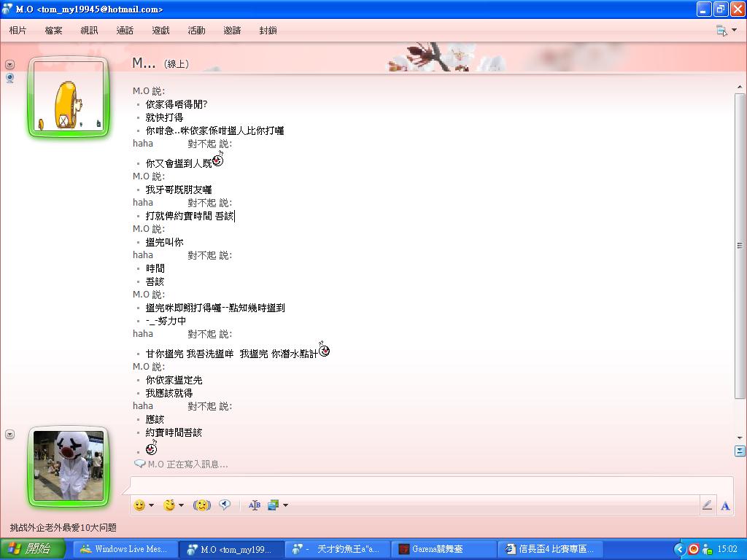Open wink picker dropdown arrow
The width and height of the screenshot is (747, 560).
(181, 505)
